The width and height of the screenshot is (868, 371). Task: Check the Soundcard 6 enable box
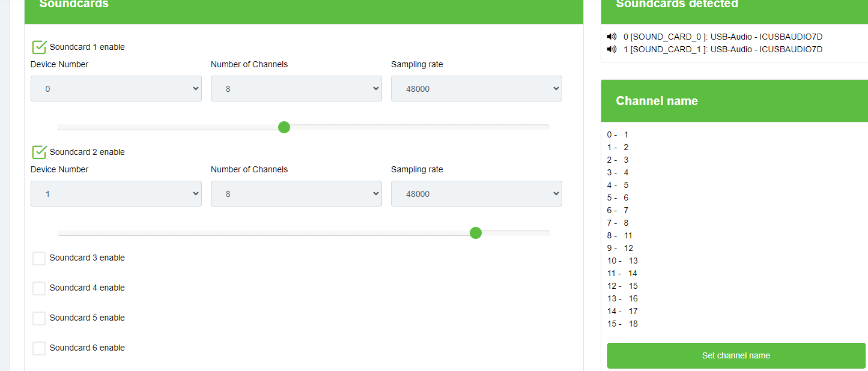pyautogui.click(x=39, y=348)
